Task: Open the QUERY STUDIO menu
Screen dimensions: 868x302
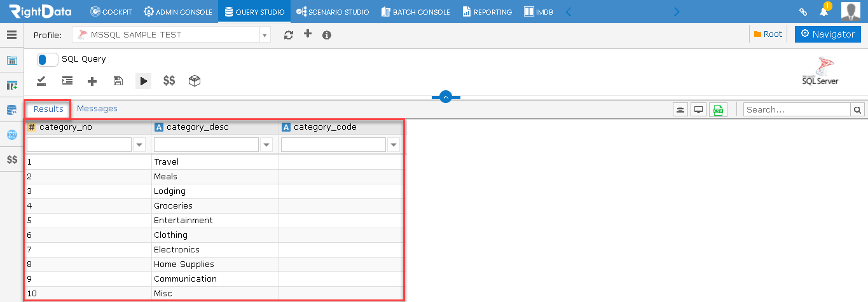Action: [254, 11]
